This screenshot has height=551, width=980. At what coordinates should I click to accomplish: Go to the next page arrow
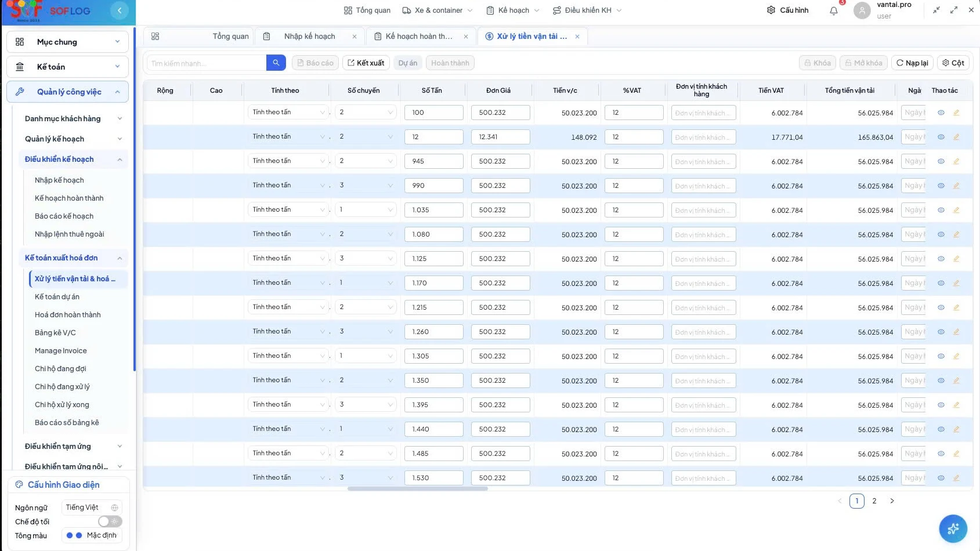click(892, 501)
